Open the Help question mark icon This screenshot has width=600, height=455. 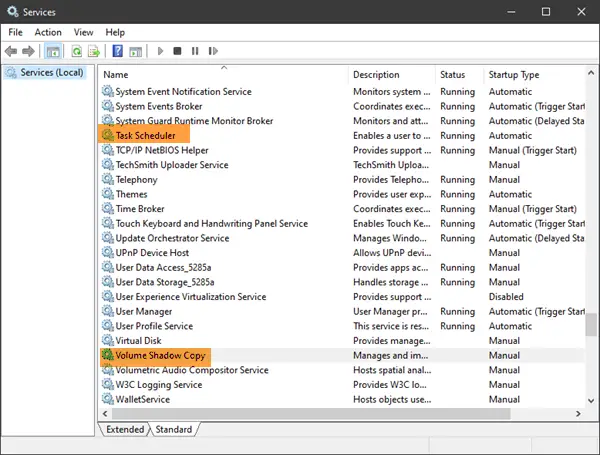click(117, 51)
